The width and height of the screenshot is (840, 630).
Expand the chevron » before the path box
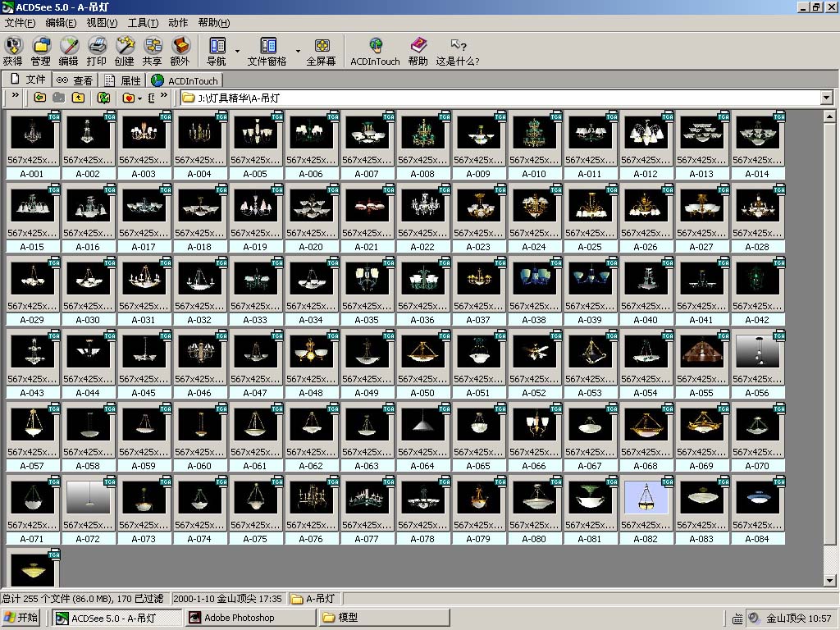pyautogui.click(x=164, y=95)
